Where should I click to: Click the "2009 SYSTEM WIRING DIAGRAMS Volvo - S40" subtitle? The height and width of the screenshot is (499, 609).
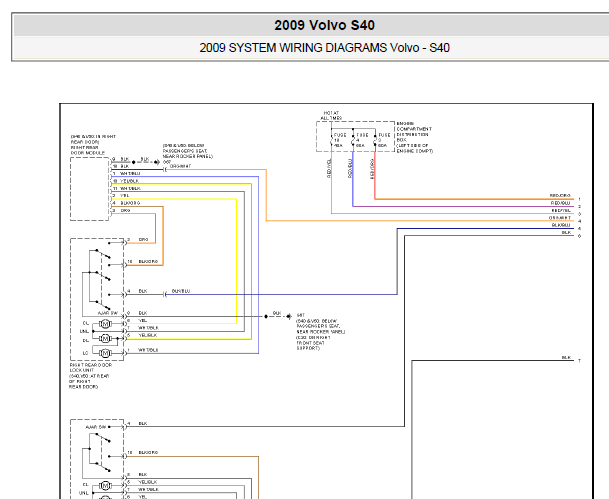coord(324,48)
